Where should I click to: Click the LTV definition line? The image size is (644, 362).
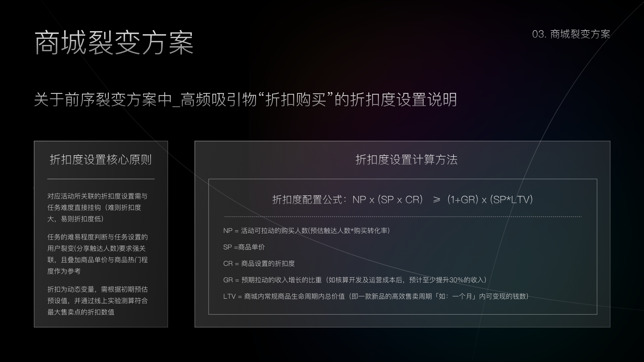coord(376,296)
